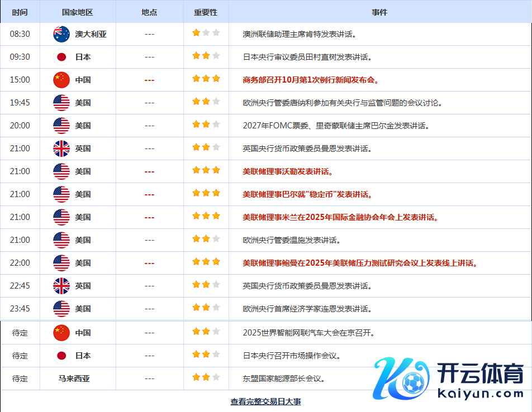The image size is (532, 412).
Task: Click the Japan flag beside 日本央行召开市场操作会议
Action: (x=61, y=356)
